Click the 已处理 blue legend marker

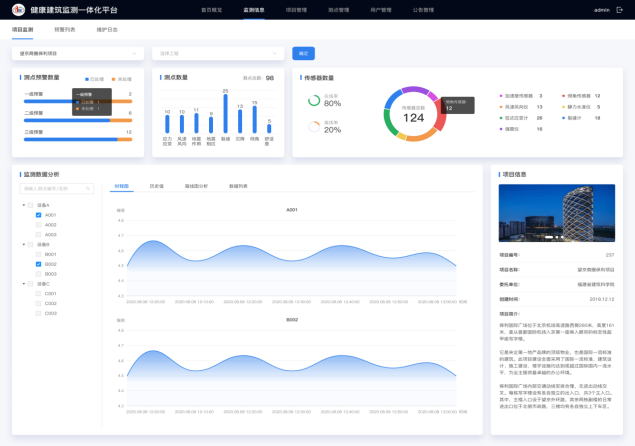click(x=87, y=78)
